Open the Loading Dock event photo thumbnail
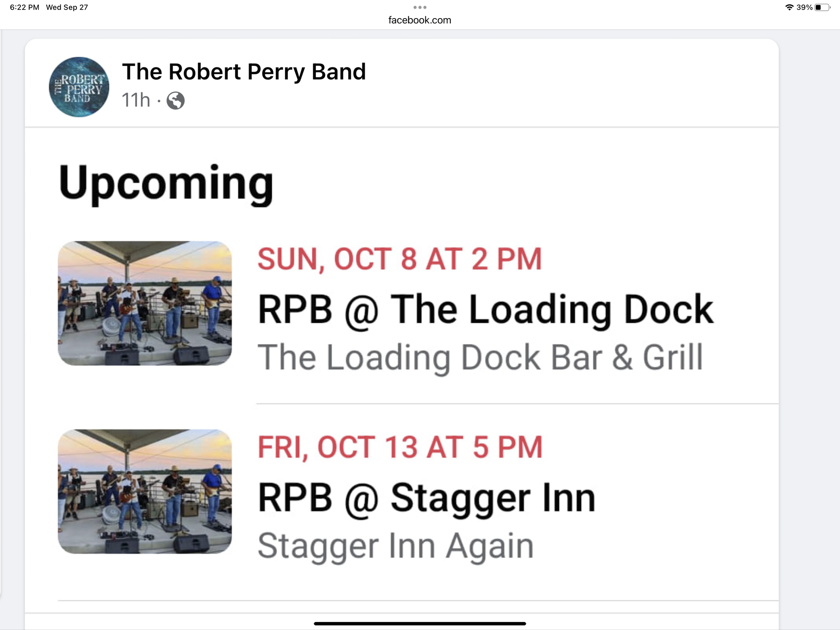Viewport: 840px width, 630px height. click(145, 303)
